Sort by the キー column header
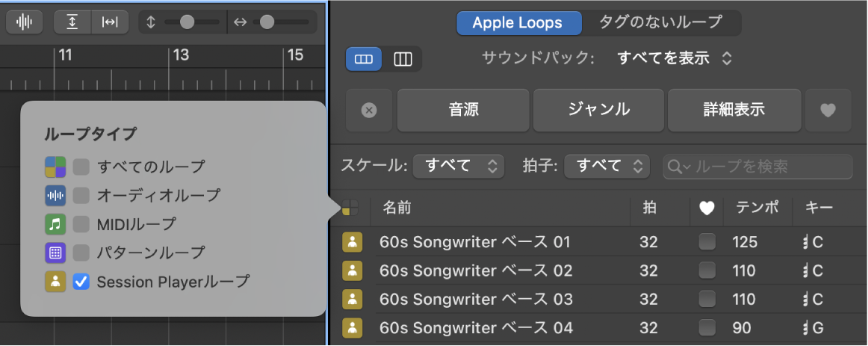The image size is (868, 346). pyautogui.click(x=819, y=208)
